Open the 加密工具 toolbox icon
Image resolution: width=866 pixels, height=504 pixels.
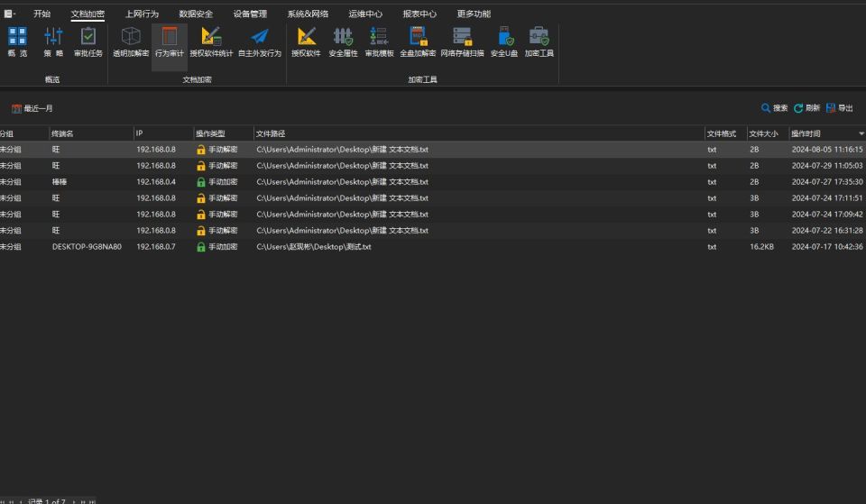[539, 41]
